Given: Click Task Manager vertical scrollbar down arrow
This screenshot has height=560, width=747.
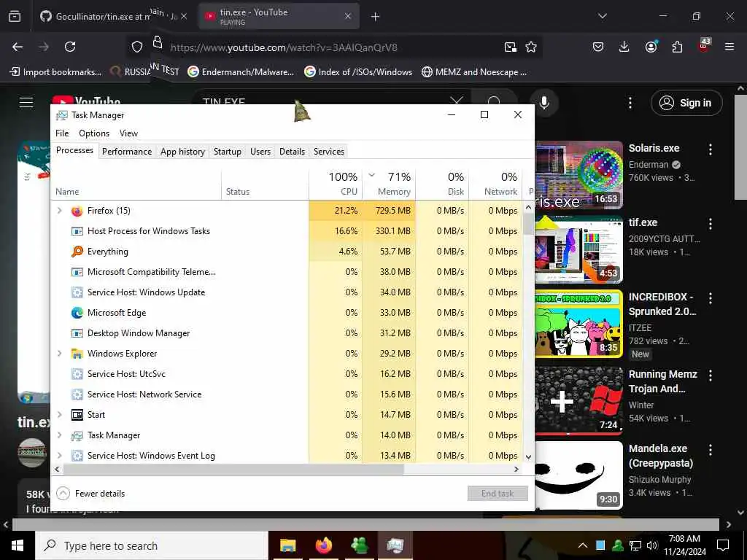Looking at the screenshot, I should pyautogui.click(x=528, y=456).
